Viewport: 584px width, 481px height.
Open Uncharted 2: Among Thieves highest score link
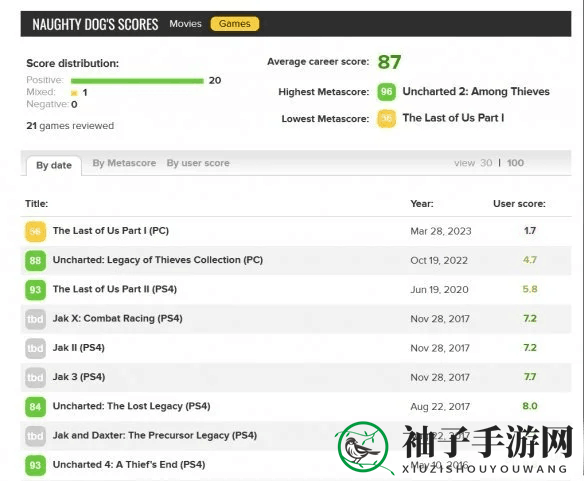pyautogui.click(x=476, y=92)
